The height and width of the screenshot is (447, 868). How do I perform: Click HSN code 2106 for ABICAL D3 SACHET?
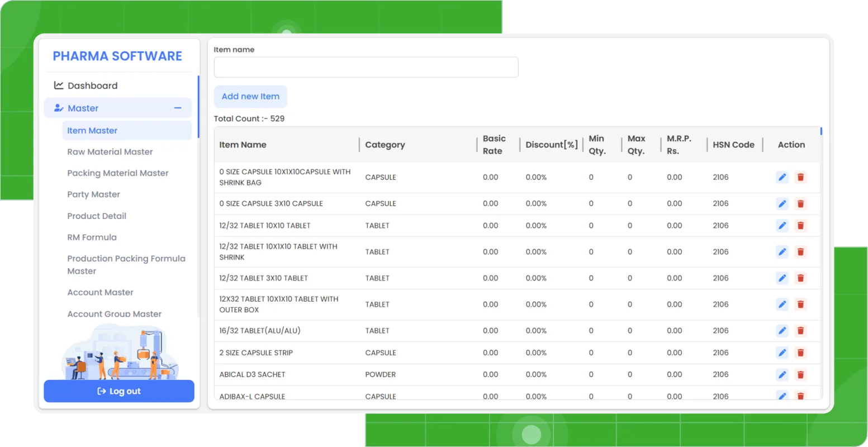(720, 375)
